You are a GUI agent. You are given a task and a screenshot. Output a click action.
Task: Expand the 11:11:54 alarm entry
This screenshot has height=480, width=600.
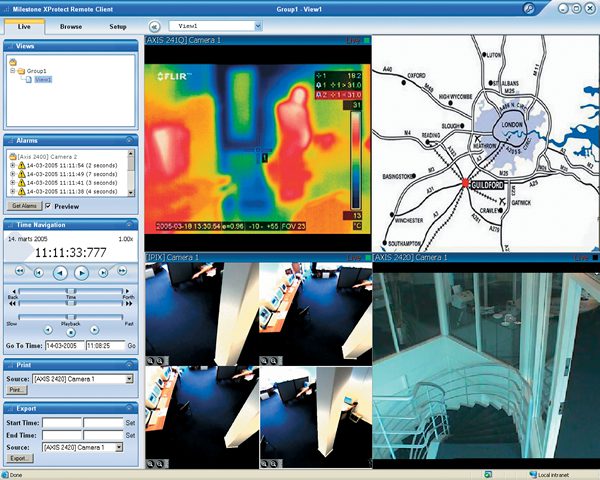12,165
